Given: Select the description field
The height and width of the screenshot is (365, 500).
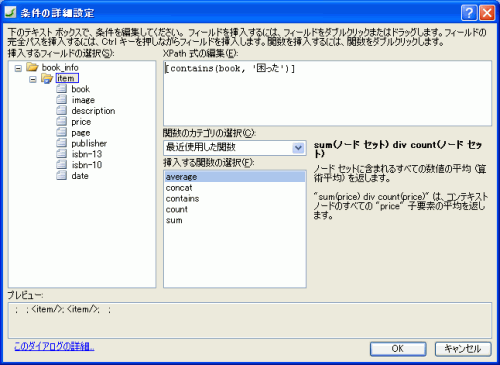Looking at the screenshot, I should [93, 111].
